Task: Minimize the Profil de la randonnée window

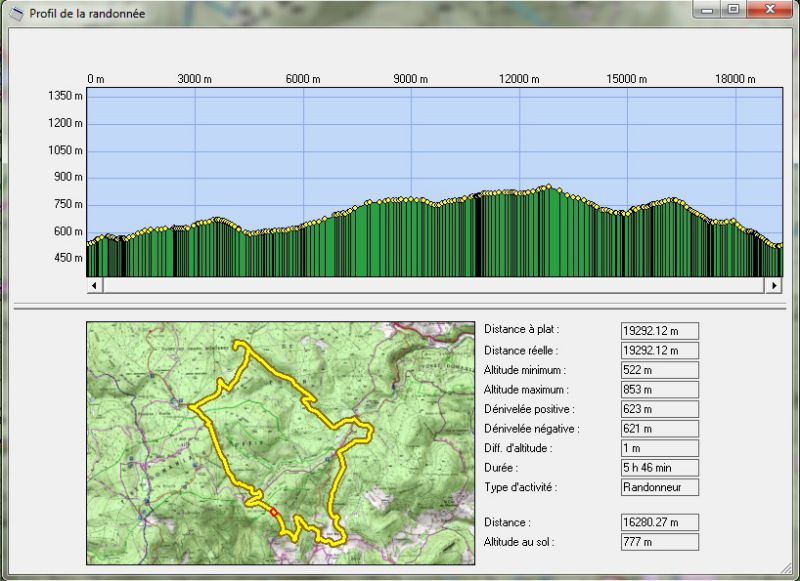Action: coord(707,9)
